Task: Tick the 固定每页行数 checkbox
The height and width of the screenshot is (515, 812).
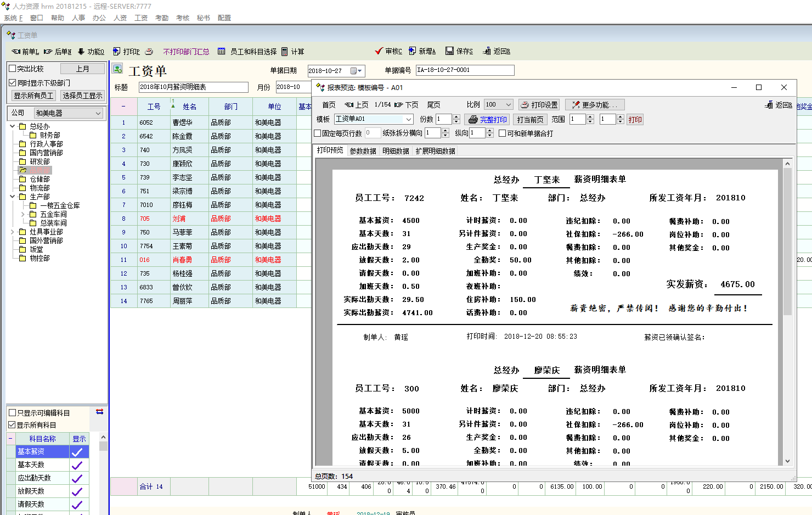Action: tap(318, 133)
